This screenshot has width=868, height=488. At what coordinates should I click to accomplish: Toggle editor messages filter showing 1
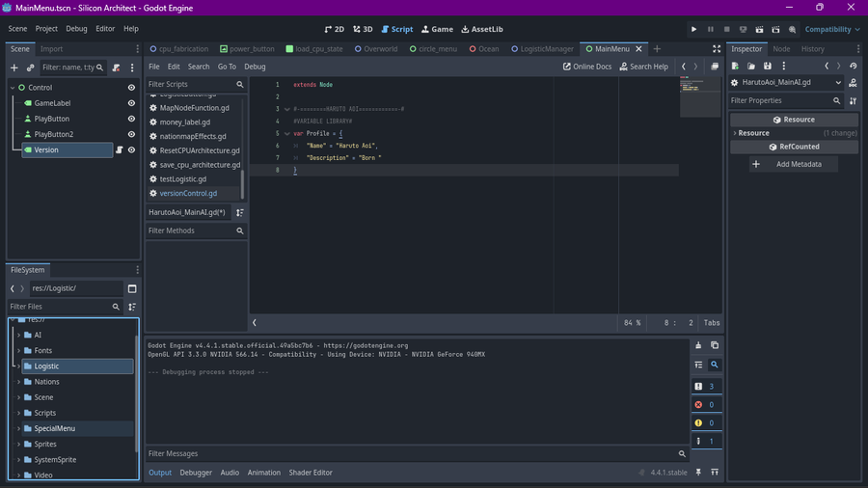[706, 441]
